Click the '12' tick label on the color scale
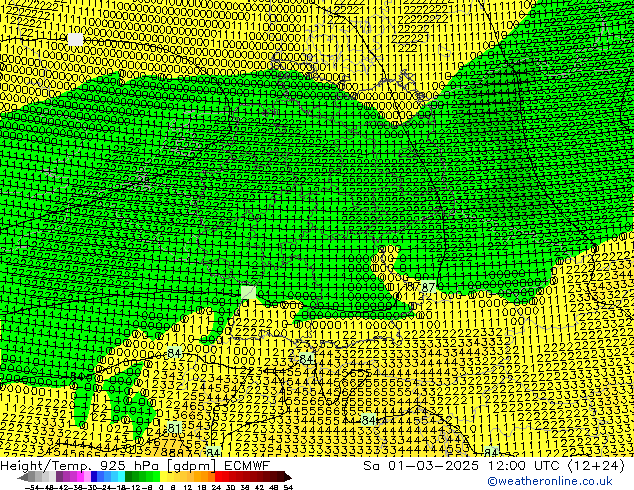This screenshot has height=490, width=634. point(187,487)
